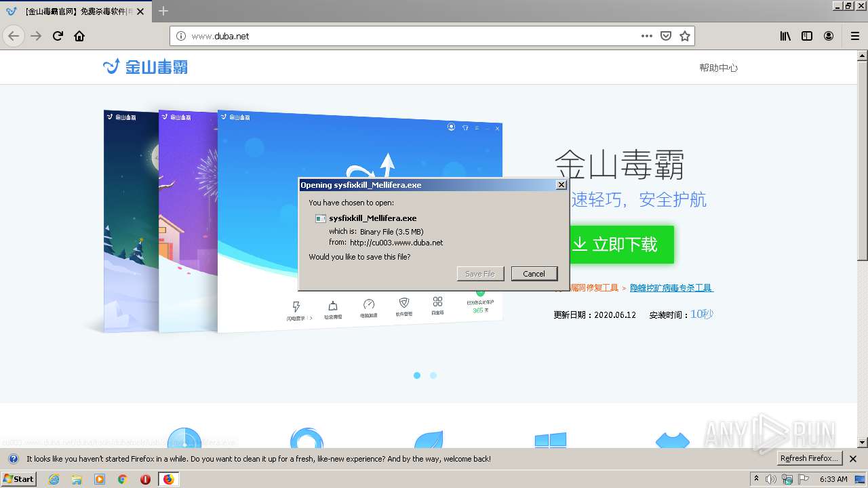This screenshot has width=868, height=488.
Task: Select first carousel dot indicator
Action: pos(417,375)
